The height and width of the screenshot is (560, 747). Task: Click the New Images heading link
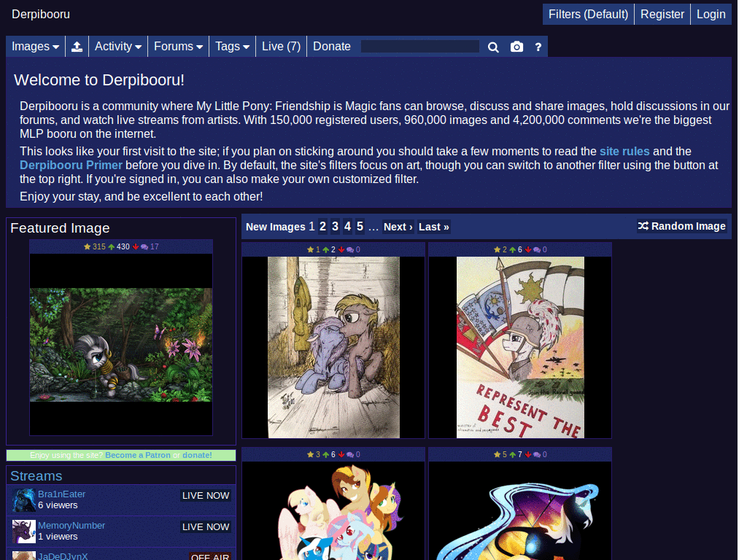(275, 227)
